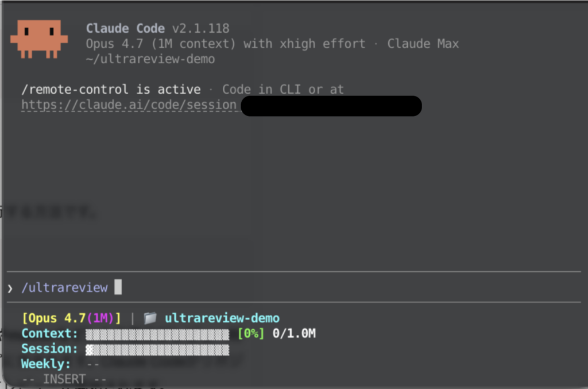Click the folder icon in the status line

(150, 318)
